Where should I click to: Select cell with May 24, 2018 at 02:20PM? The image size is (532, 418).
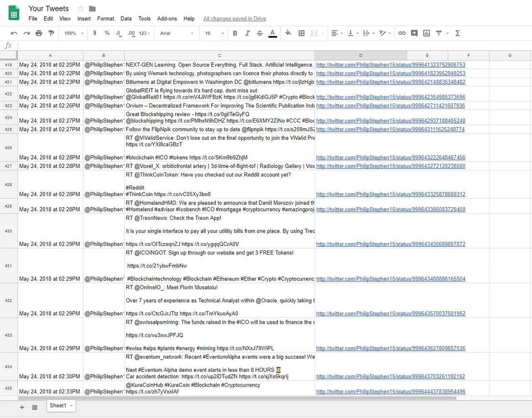50,65
